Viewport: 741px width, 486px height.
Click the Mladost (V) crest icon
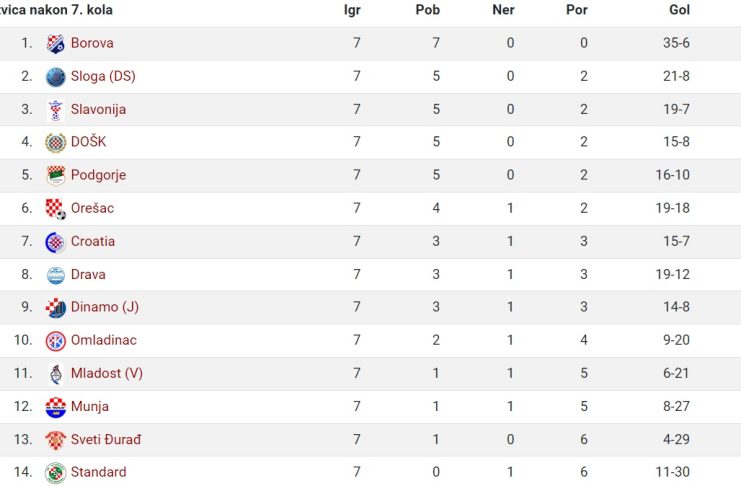point(55,374)
